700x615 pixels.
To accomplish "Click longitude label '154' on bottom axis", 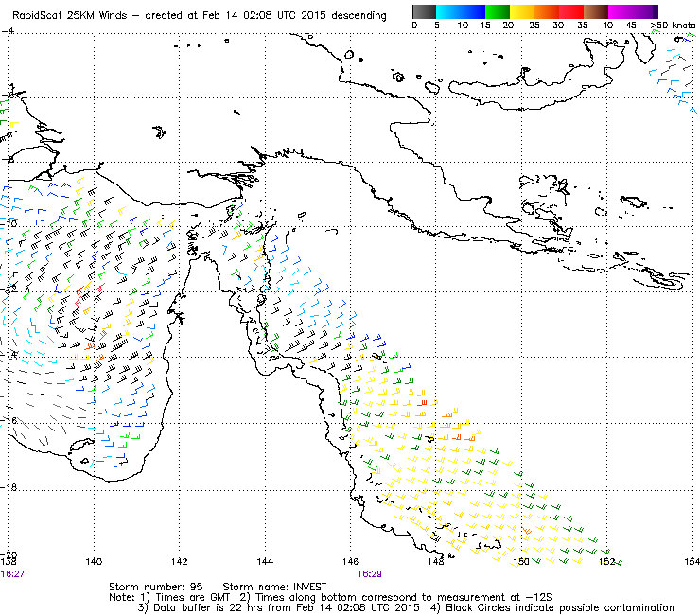I will (x=692, y=561).
